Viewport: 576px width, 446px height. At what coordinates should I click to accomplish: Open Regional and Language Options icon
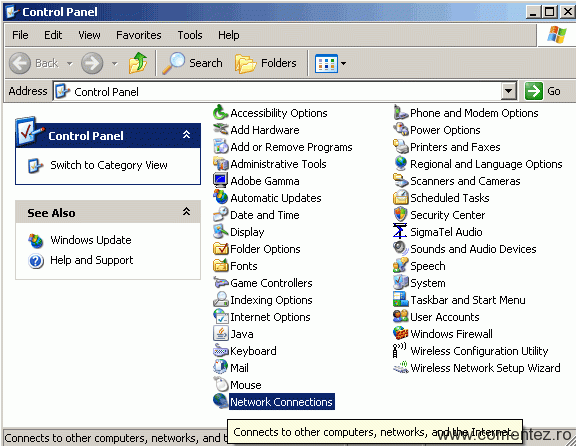(x=400, y=163)
